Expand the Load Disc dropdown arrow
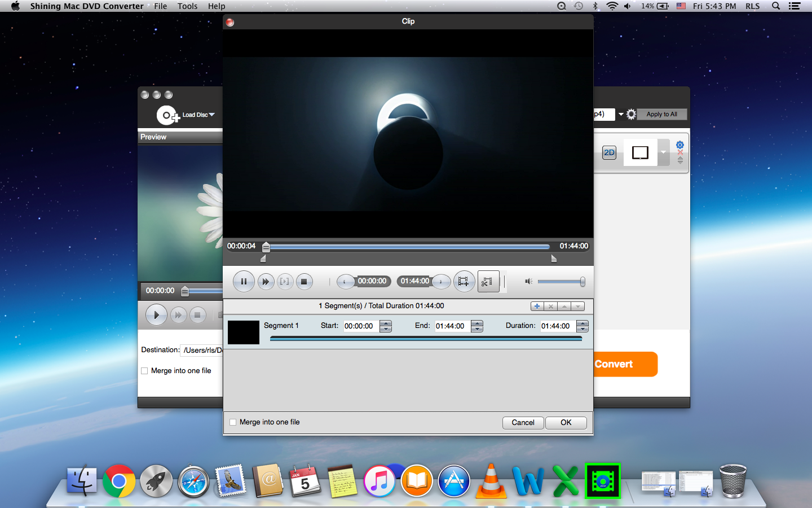The image size is (812, 508). [212, 115]
